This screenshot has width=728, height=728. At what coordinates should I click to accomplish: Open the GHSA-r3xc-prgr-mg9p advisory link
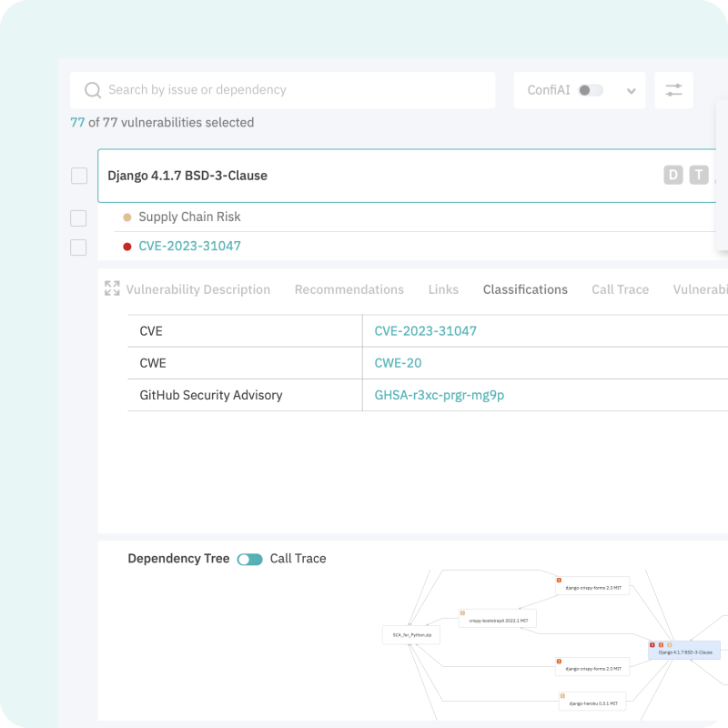coord(440,395)
